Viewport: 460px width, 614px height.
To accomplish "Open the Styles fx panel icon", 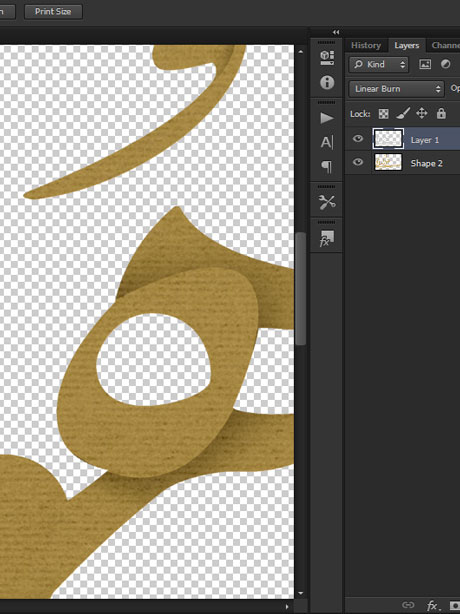I will click(x=327, y=238).
